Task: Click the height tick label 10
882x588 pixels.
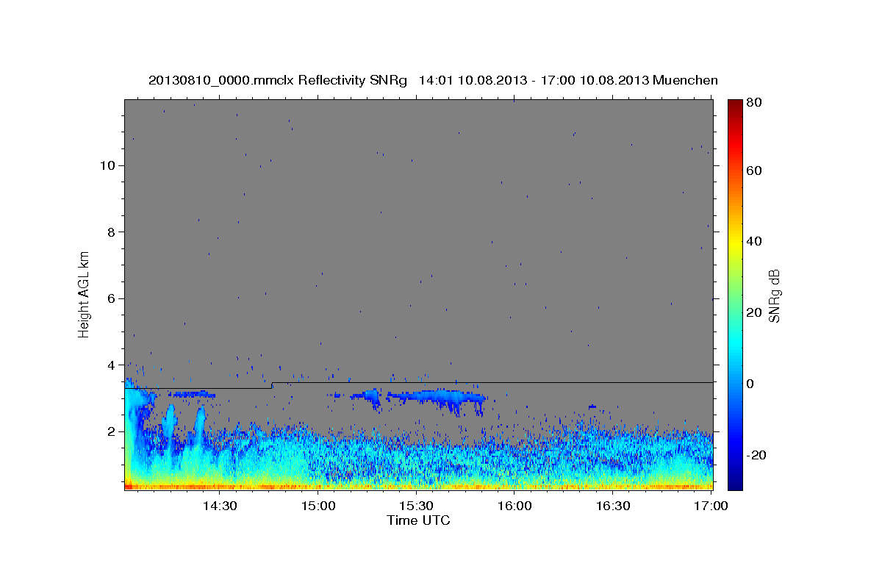Action: click(107, 165)
